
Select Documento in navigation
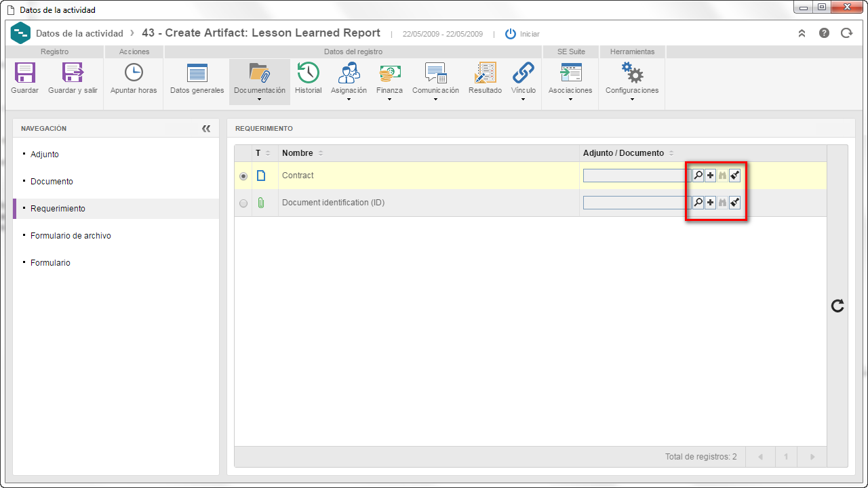pos(52,182)
